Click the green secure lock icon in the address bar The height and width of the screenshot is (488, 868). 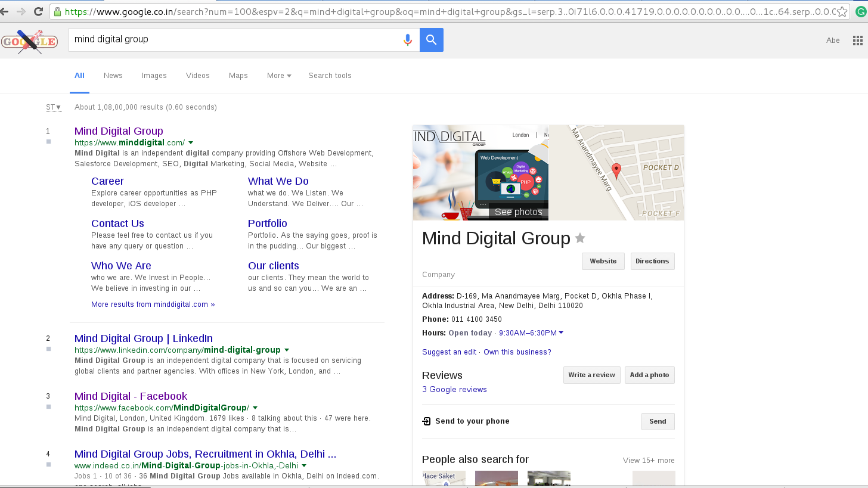coord(57,11)
